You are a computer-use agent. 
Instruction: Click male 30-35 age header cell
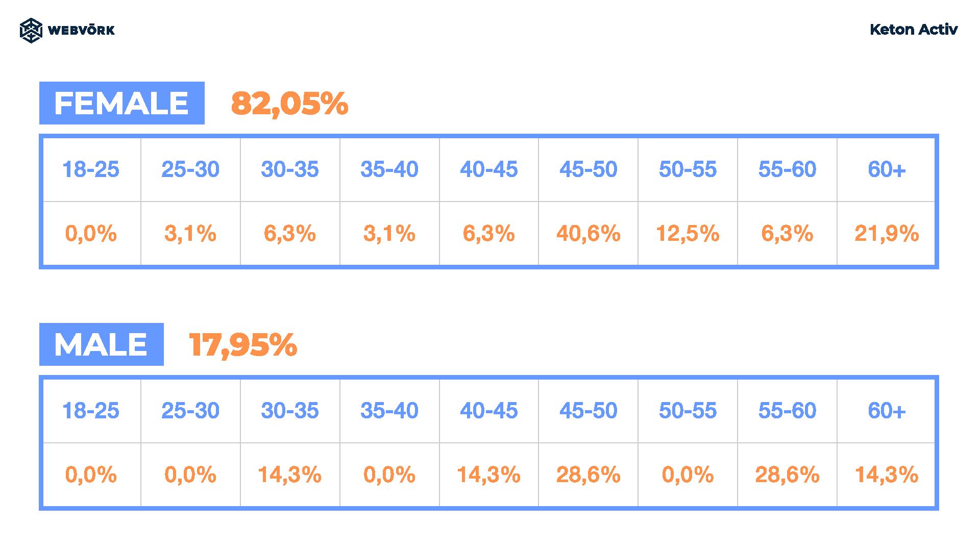tap(290, 411)
